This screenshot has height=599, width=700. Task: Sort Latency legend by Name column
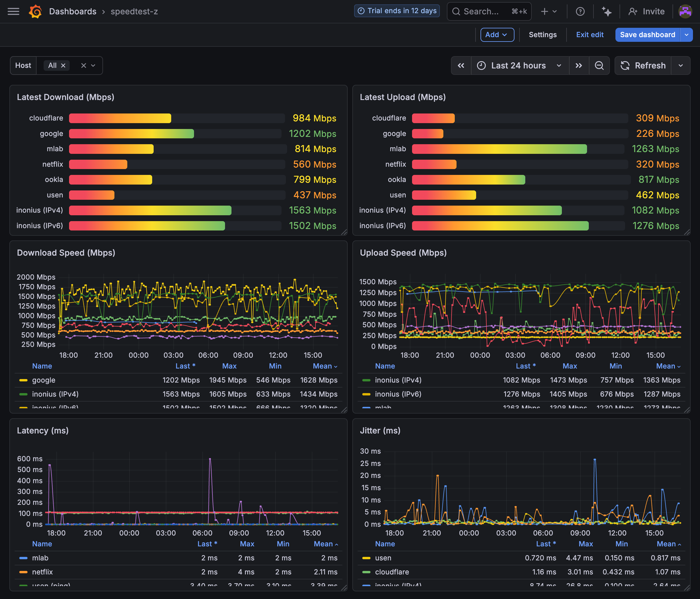(x=42, y=544)
